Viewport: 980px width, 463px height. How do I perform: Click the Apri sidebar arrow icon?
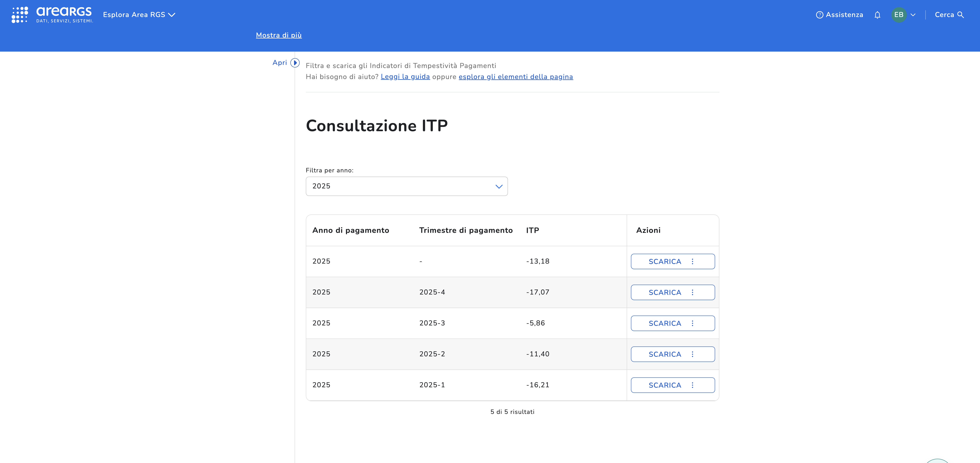295,63
